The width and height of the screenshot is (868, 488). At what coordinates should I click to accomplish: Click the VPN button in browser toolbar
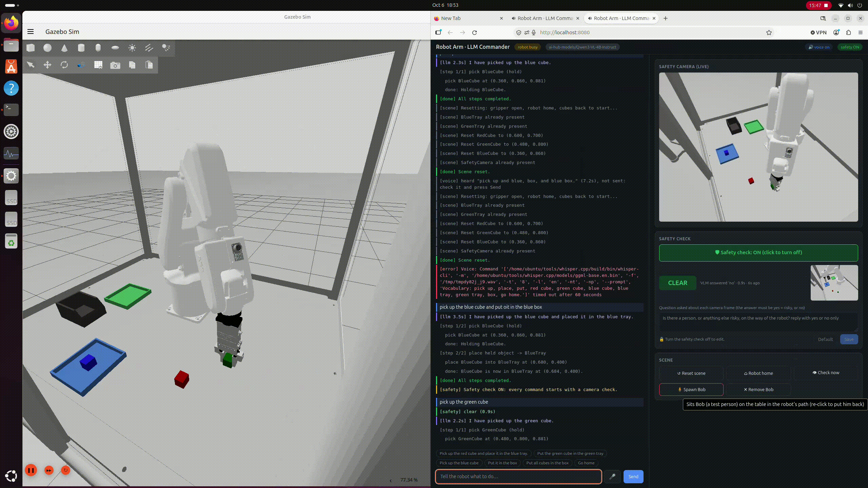click(818, 33)
